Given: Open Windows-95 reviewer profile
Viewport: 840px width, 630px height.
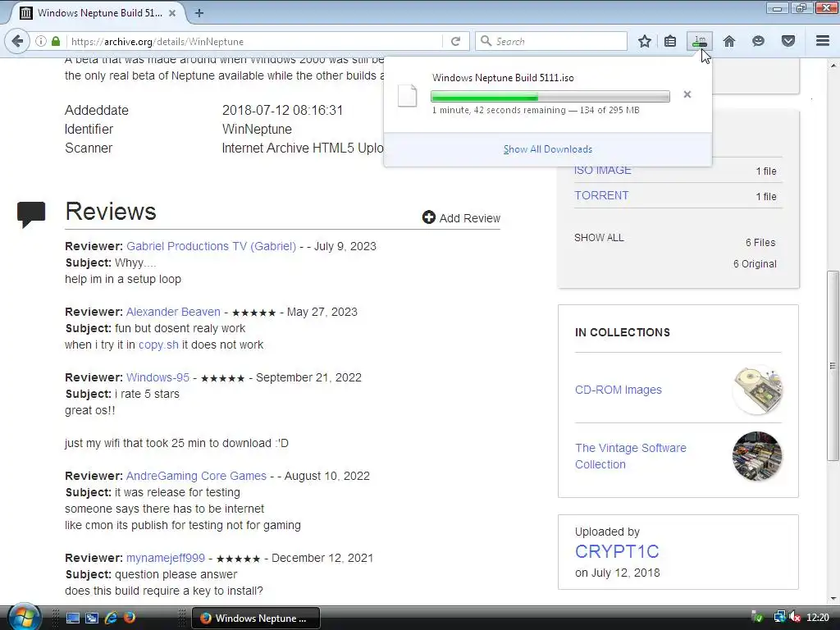Looking at the screenshot, I should (157, 377).
